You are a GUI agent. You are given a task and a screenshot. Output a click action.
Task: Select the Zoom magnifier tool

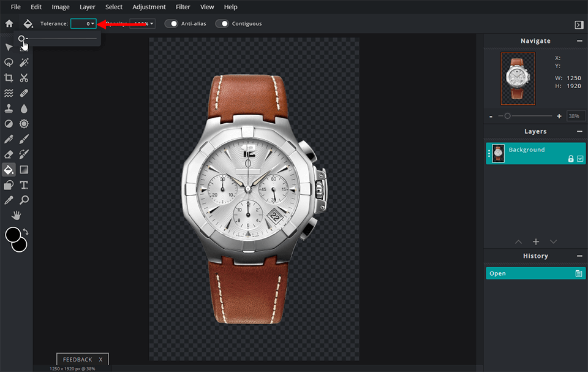click(24, 200)
